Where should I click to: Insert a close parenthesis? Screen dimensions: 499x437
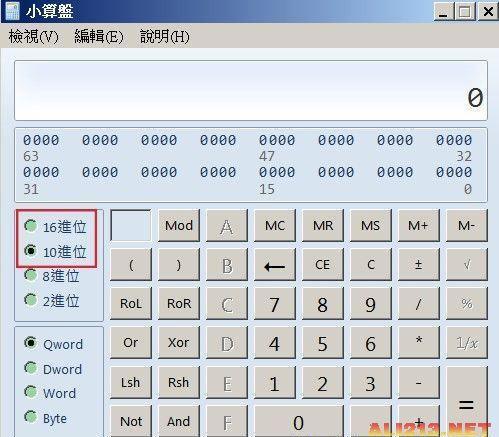179,265
